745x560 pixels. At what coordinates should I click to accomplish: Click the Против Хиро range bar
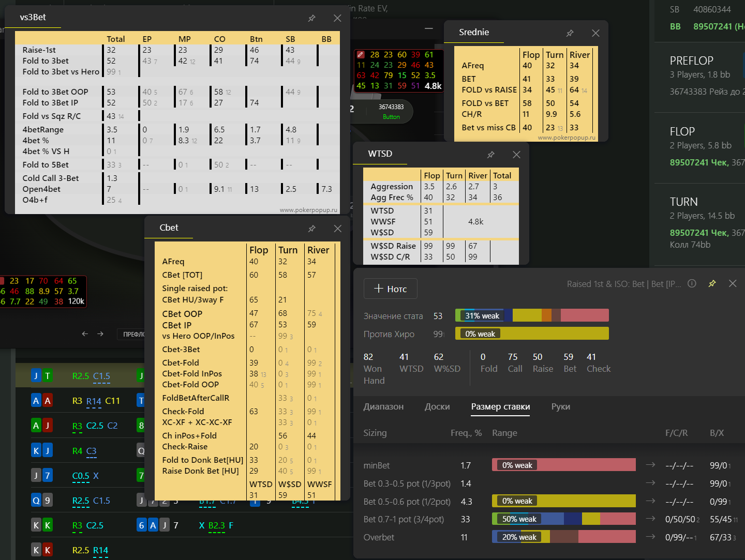coord(532,334)
